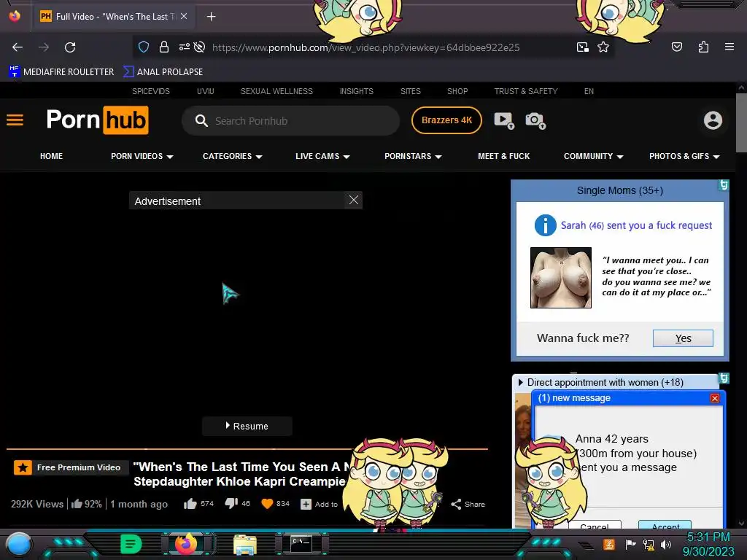
Task: Open the Firefox extensions puzzle icon
Action: pos(703,47)
